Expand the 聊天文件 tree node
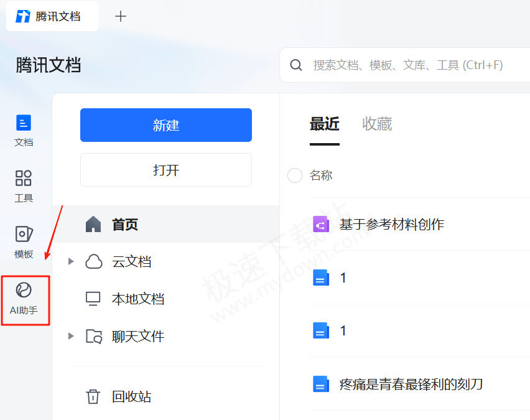Image resolution: width=530 pixels, height=420 pixels. tap(70, 336)
